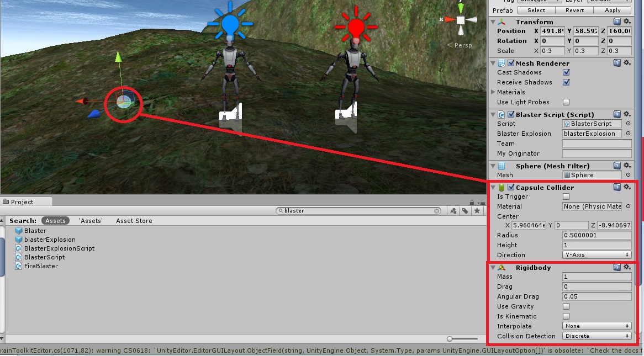Collapse the Capsule Collider component
This screenshot has height=356, width=644.
point(493,187)
